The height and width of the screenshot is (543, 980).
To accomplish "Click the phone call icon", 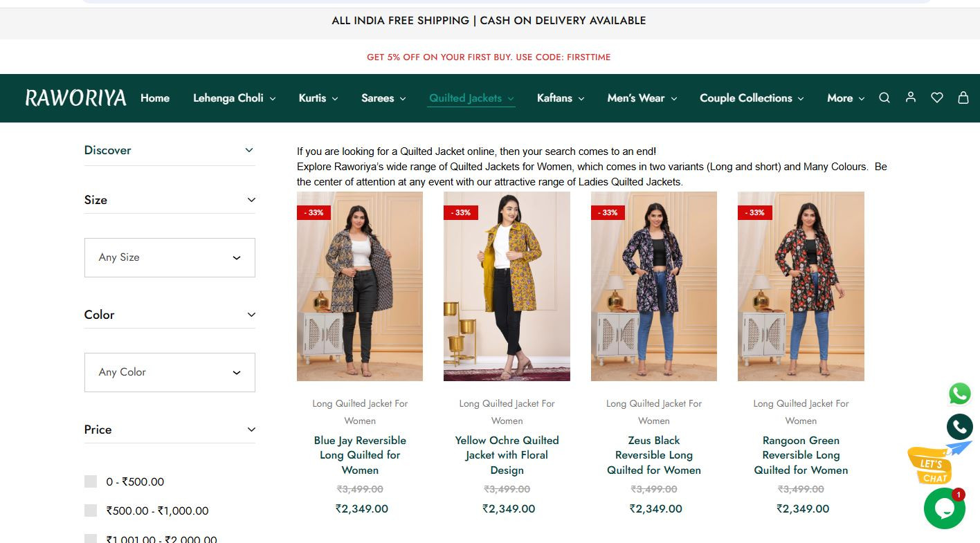I will click(x=959, y=427).
